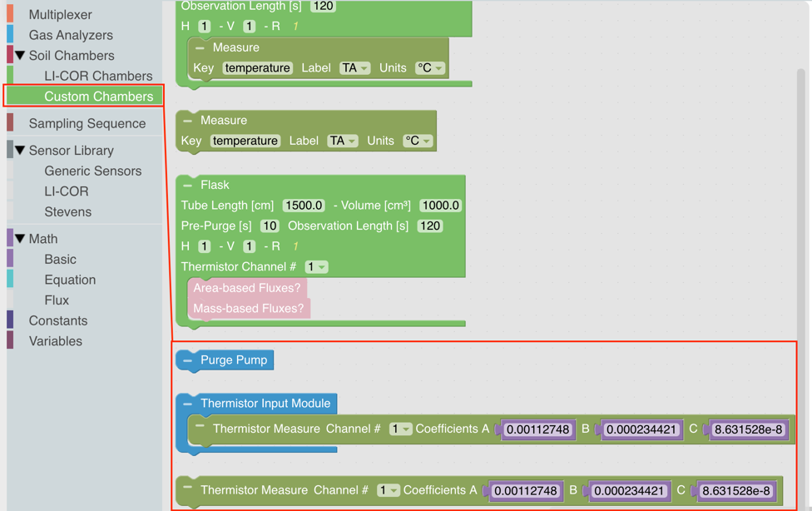This screenshot has width=812, height=511.
Task: Click the Area-based Fluxes? placeholder
Action: click(x=247, y=288)
